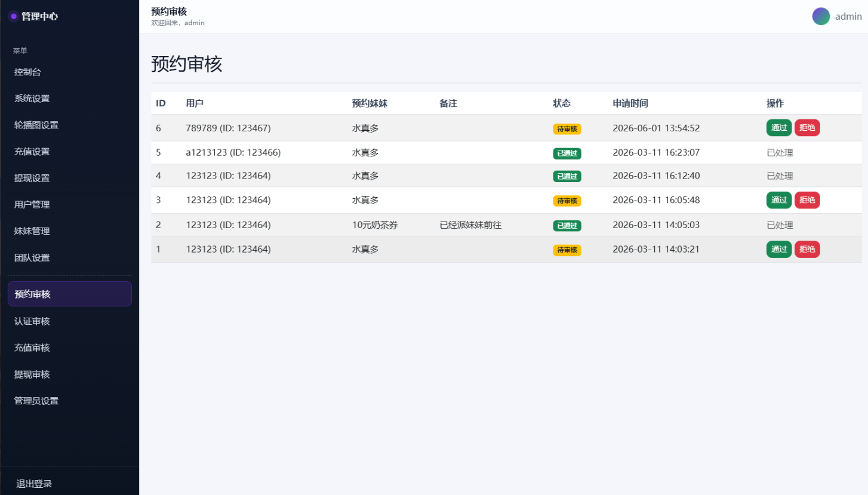Click the admin avatar circle icon

[821, 16]
